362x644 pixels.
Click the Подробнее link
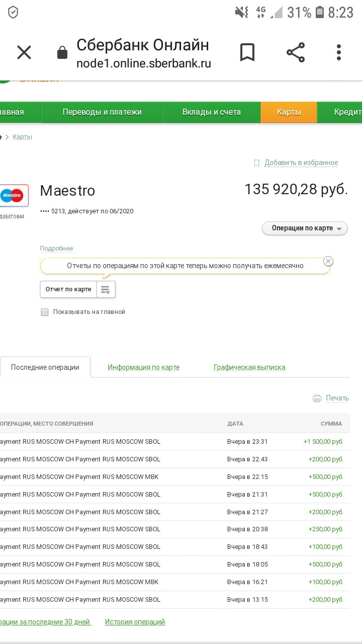point(56,249)
